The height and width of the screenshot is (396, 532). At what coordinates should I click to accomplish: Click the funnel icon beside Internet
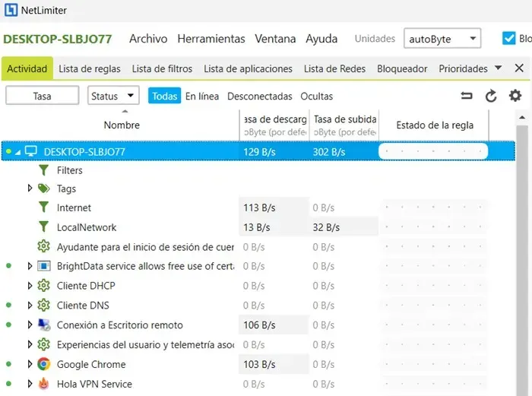pyautogui.click(x=43, y=208)
